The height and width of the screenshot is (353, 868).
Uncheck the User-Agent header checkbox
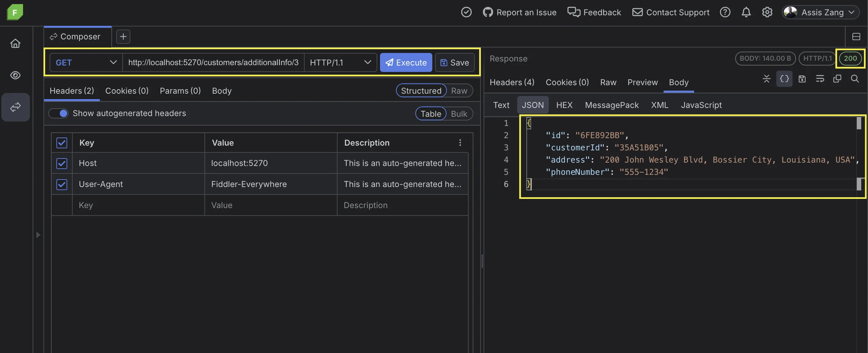[61, 185]
